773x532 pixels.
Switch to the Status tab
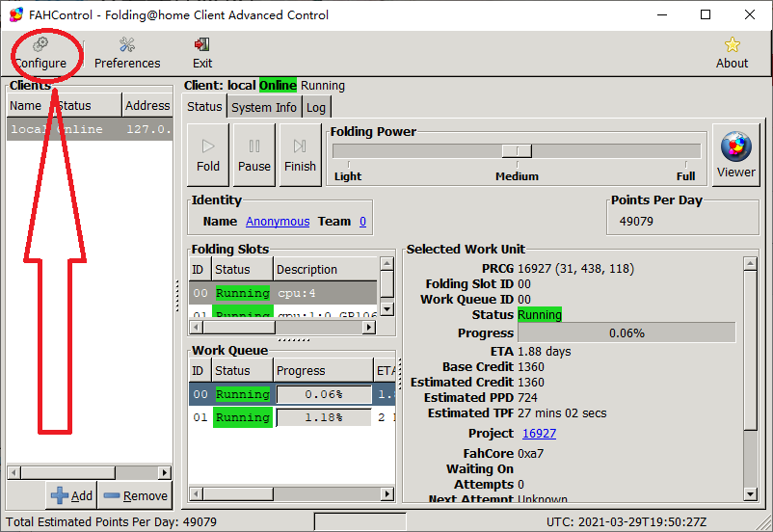[x=204, y=107]
